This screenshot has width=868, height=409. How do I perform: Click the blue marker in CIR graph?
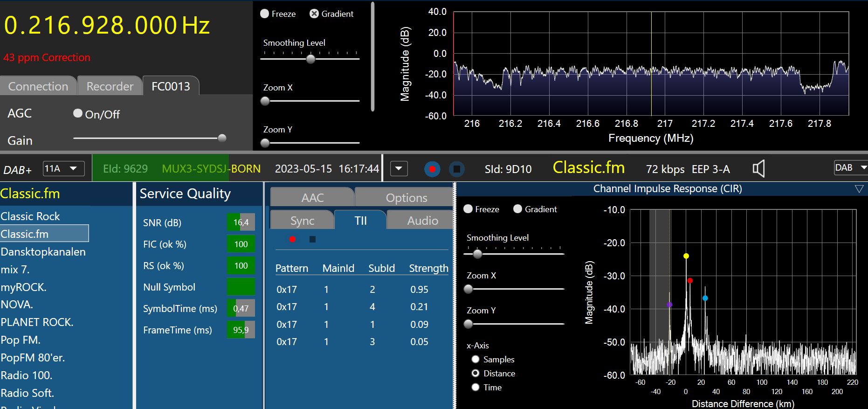(x=705, y=298)
